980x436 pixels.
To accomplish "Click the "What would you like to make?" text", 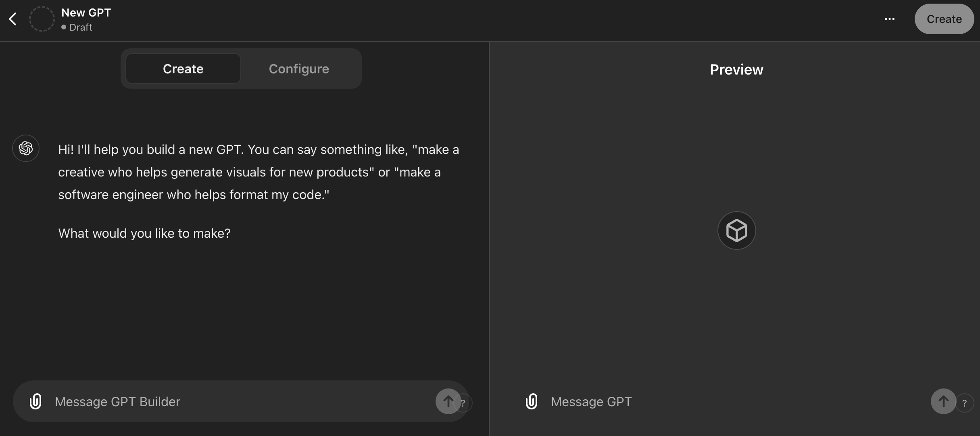I will pyautogui.click(x=144, y=233).
